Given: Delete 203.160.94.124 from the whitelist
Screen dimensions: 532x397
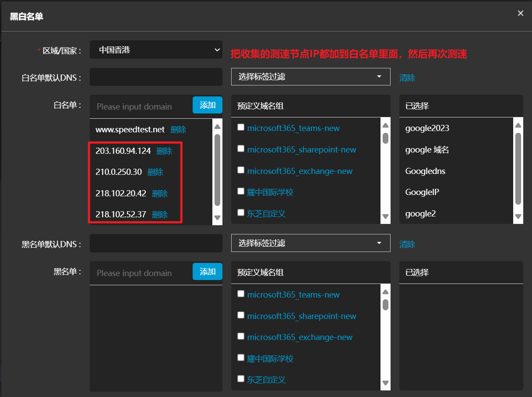Looking at the screenshot, I should pos(164,151).
